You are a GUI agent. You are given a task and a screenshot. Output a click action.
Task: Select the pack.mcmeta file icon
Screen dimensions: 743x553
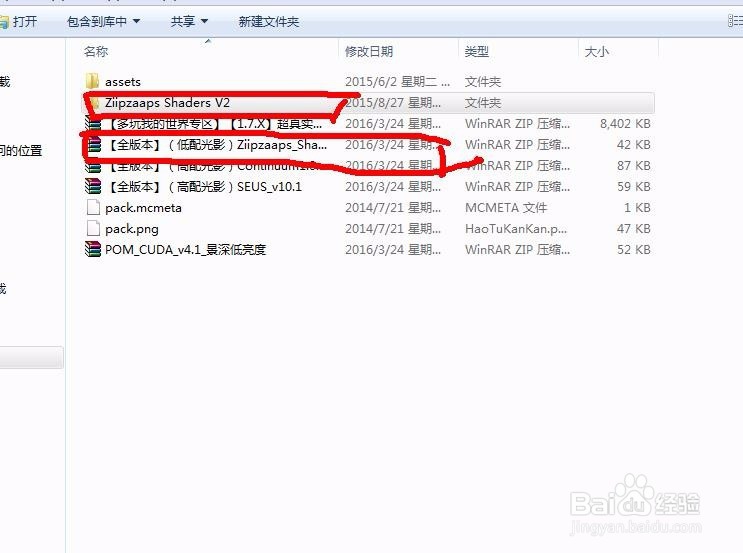click(x=93, y=208)
